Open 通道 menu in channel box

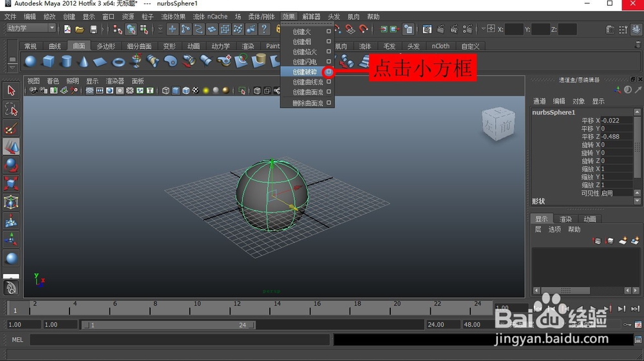click(x=539, y=101)
